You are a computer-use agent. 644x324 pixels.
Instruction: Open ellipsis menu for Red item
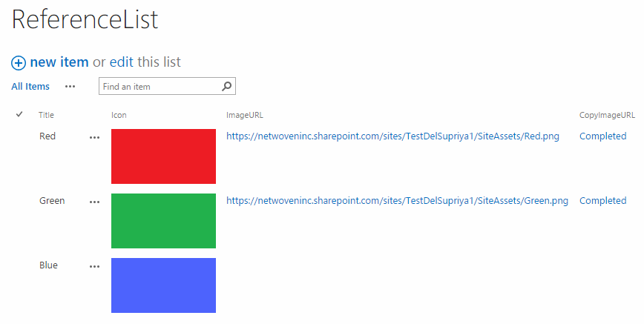[94, 138]
